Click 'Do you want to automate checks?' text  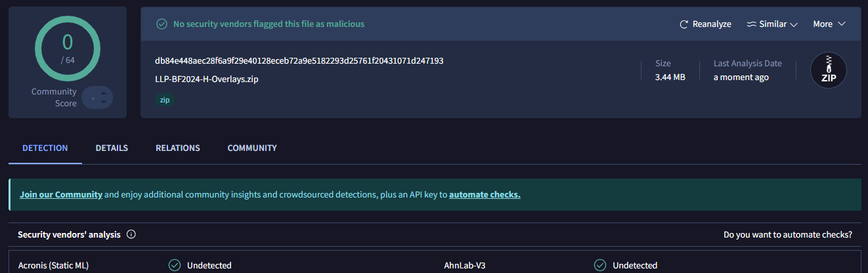788,234
